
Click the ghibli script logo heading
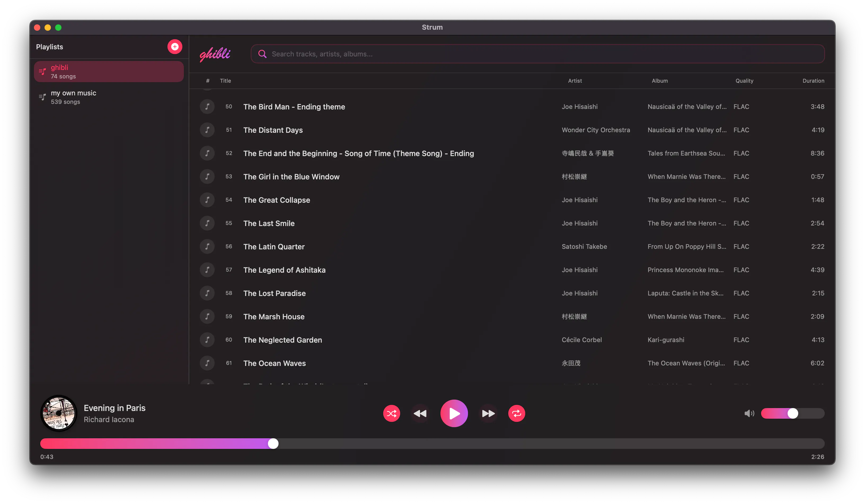click(x=215, y=54)
